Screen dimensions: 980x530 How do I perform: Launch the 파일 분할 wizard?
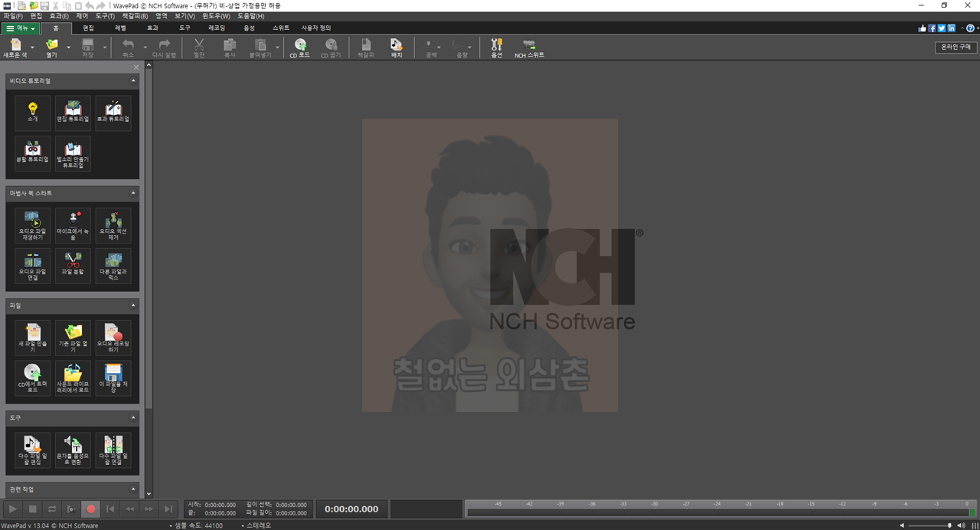[73, 266]
